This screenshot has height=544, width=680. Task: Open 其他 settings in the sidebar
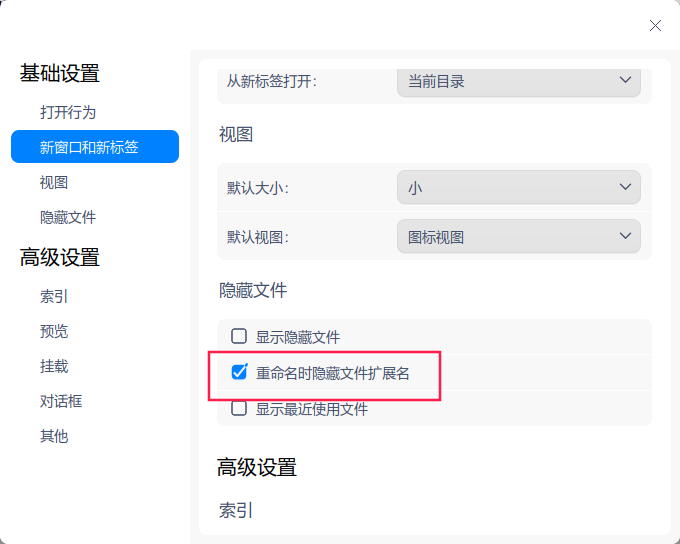coord(54,436)
